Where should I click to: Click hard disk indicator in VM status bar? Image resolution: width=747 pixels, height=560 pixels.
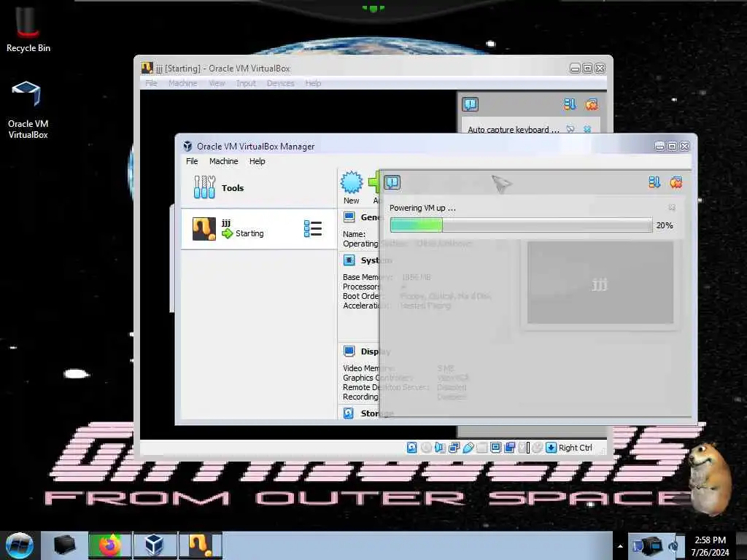pyautogui.click(x=412, y=448)
